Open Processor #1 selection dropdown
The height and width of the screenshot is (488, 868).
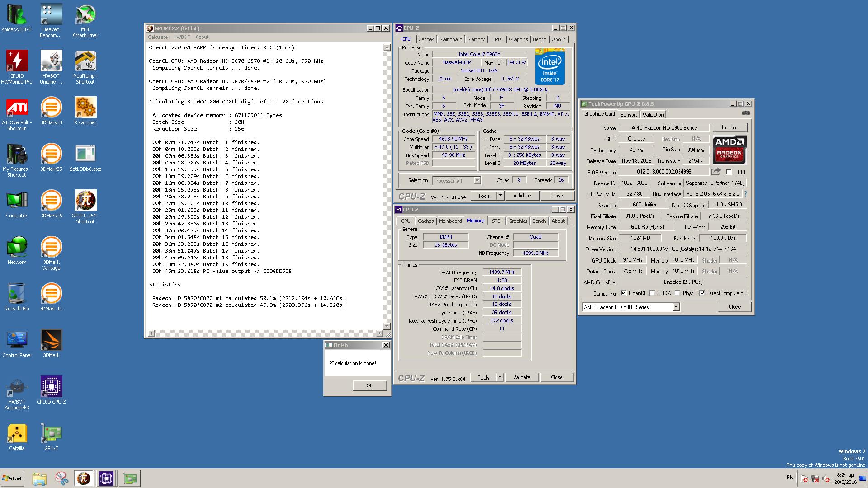click(476, 180)
